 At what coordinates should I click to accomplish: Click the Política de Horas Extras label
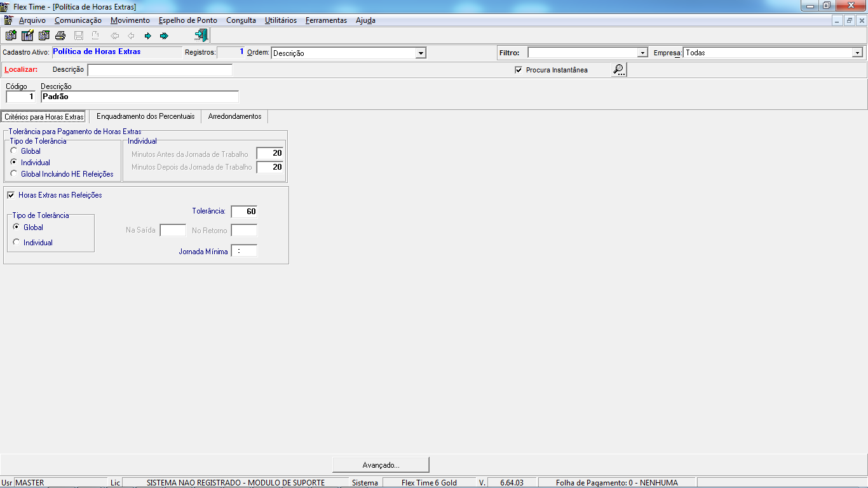[97, 51]
